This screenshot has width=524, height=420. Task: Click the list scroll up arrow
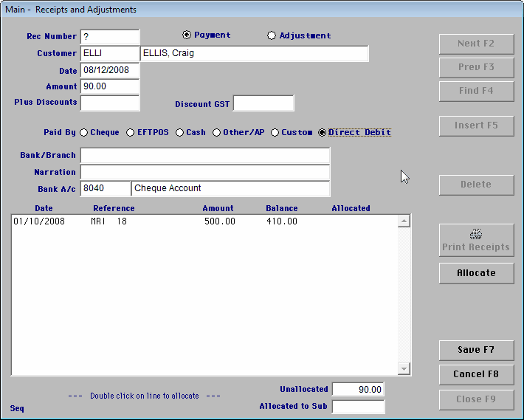[x=404, y=221]
